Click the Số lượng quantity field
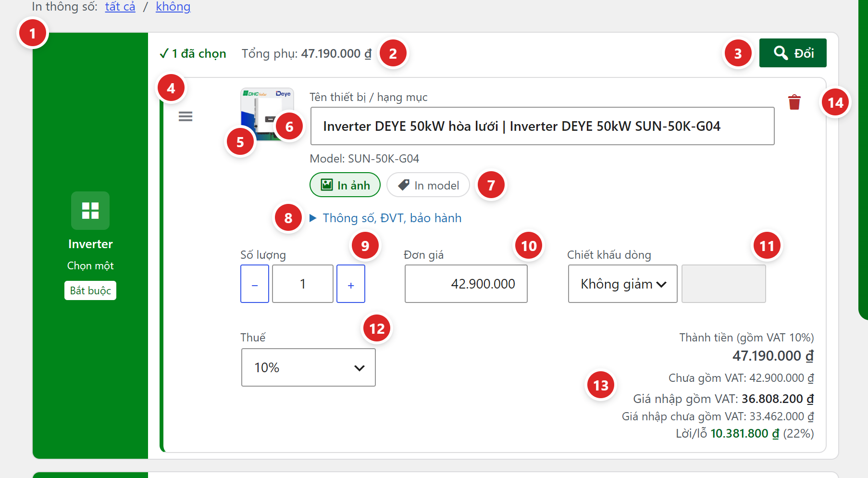This screenshot has height=478, width=868. (303, 284)
